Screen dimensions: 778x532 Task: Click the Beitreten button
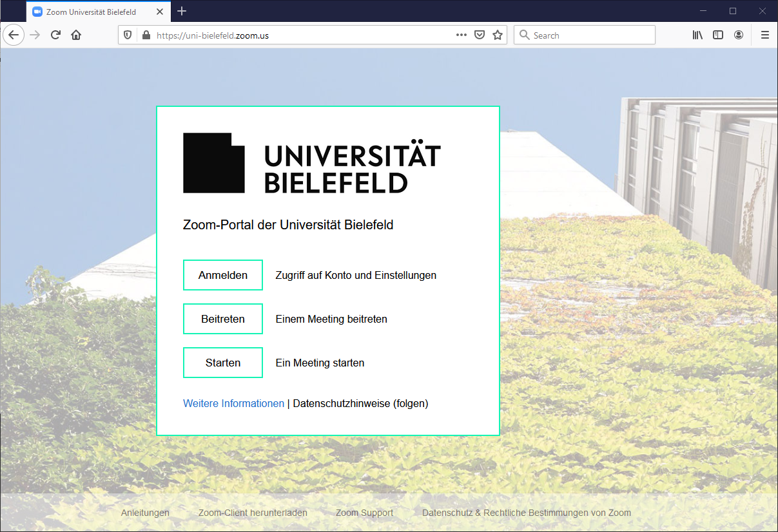[x=223, y=319]
